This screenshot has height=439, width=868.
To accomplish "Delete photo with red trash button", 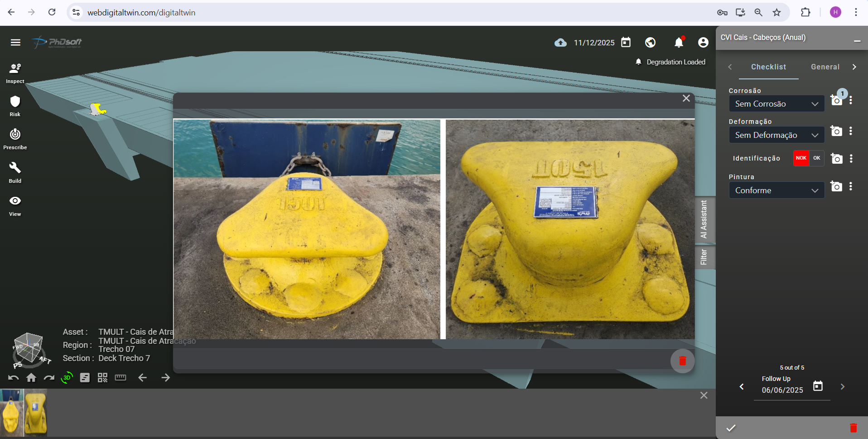I will pos(682,361).
